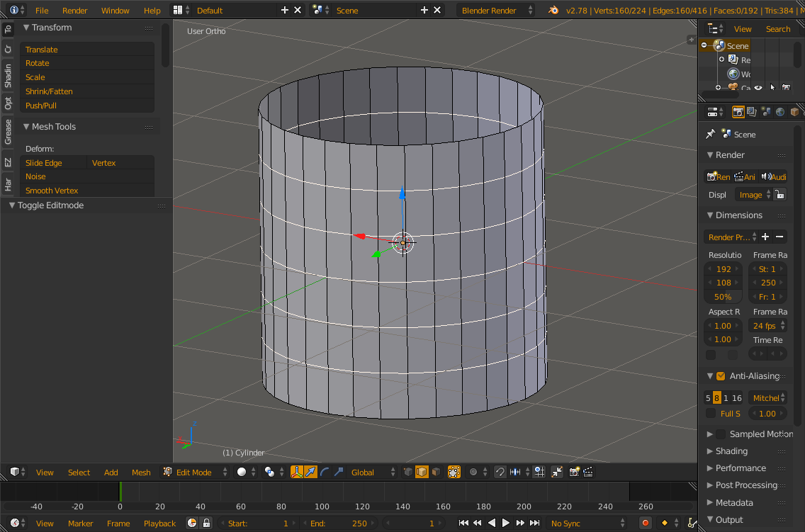Click the play animation button

[506, 523]
